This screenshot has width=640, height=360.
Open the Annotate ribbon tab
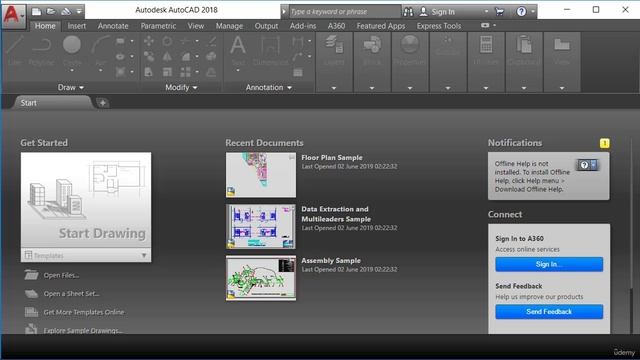pyautogui.click(x=113, y=26)
